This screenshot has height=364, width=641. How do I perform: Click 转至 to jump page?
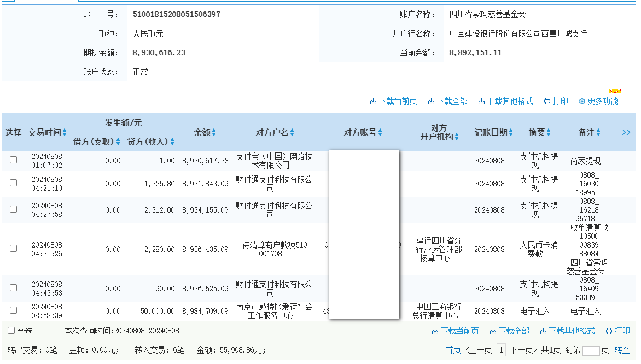pyautogui.click(x=622, y=350)
